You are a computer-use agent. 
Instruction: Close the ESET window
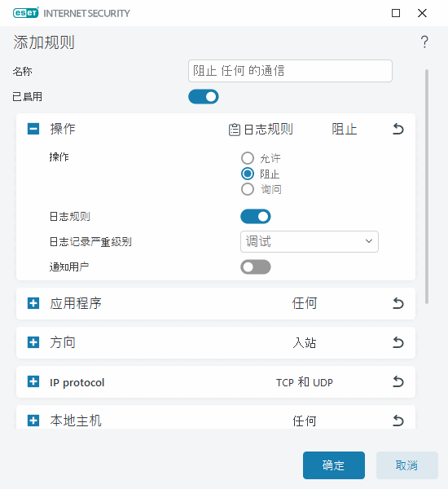[422, 13]
